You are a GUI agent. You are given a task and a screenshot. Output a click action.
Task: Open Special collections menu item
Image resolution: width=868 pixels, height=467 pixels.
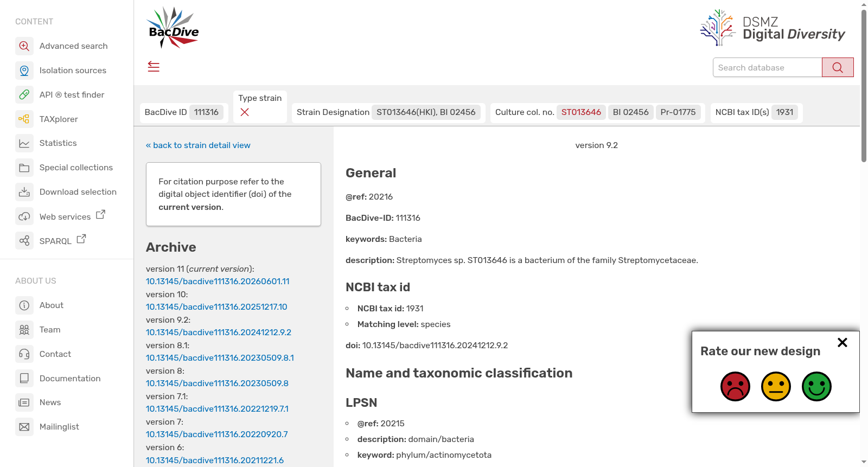[x=76, y=168]
